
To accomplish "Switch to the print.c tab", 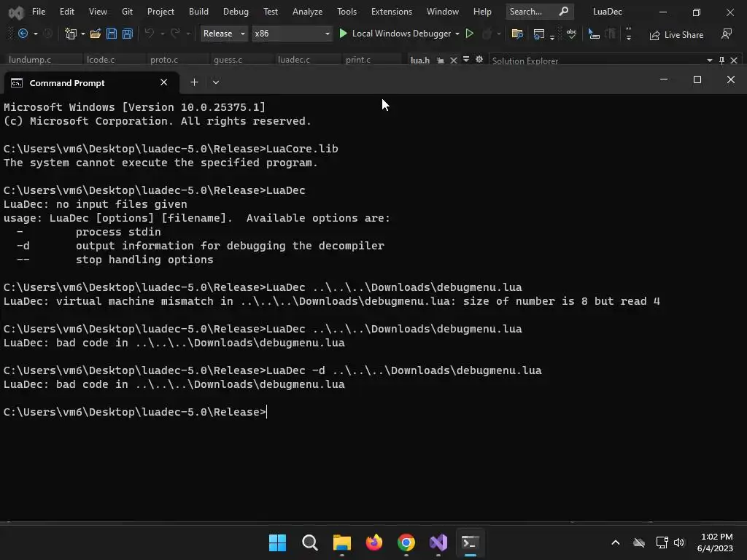I will click(357, 60).
